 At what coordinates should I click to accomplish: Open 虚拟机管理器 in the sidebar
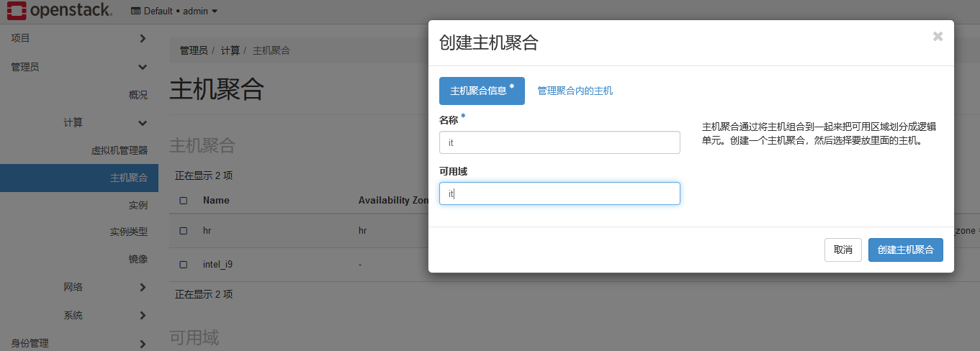coord(119,150)
